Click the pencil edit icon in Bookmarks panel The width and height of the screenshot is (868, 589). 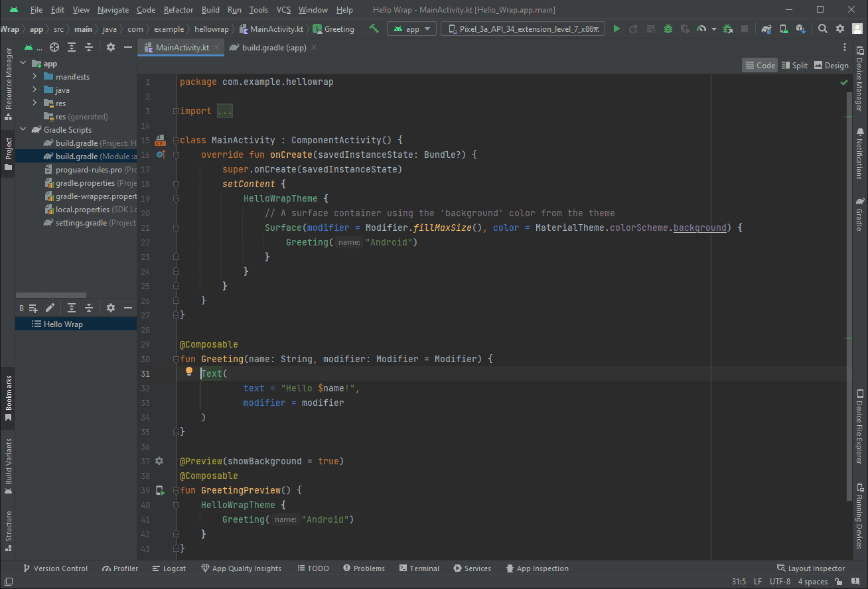(50, 308)
